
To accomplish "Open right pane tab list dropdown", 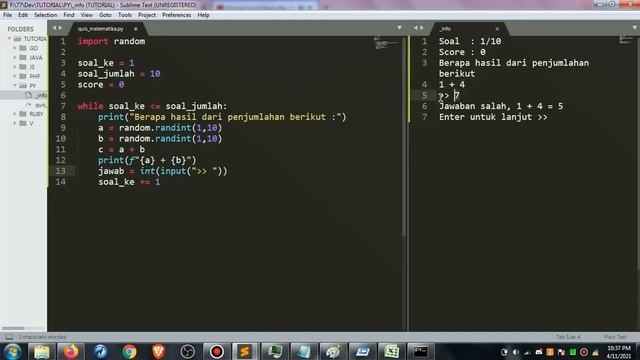I will [635, 28].
